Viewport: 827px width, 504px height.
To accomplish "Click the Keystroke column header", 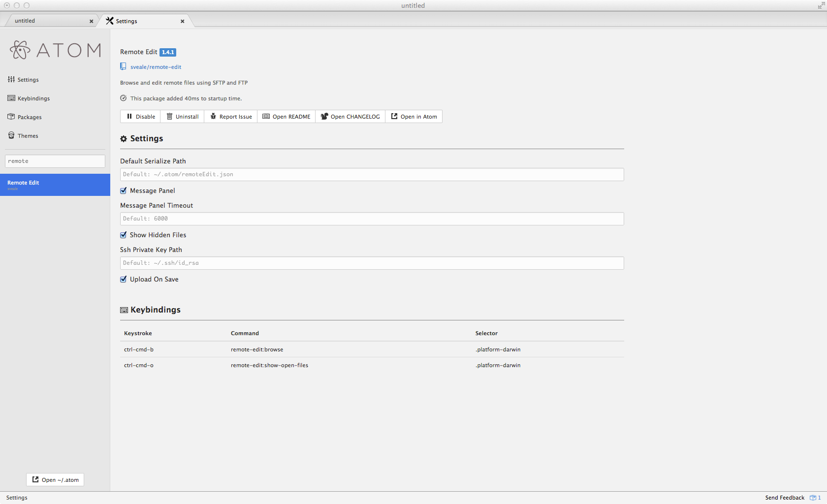I will (x=138, y=333).
